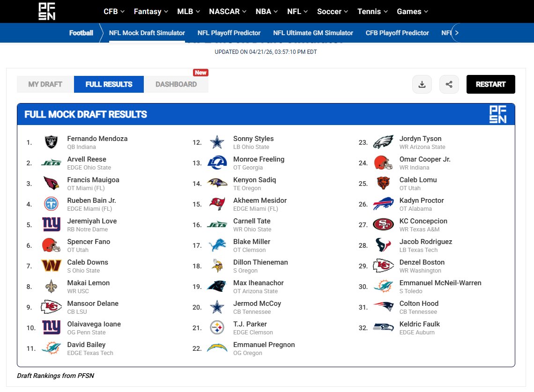Click the PFSN logo in header
The height and width of the screenshot is (392, 534).
[x=47, y=11]
